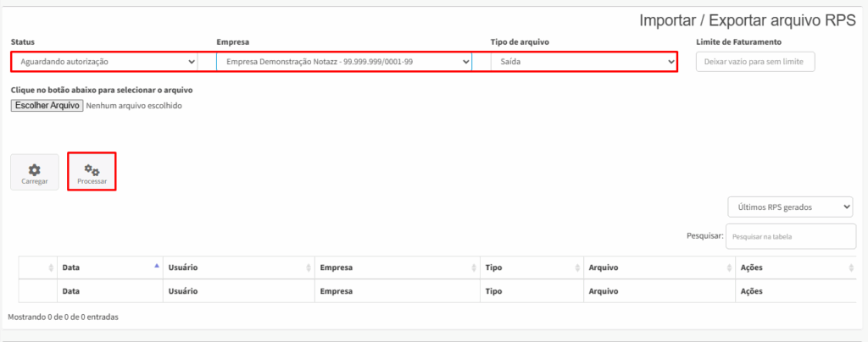Click sort arrows in Usuário column header
The image size is (868, 342).
coord(309,268)
